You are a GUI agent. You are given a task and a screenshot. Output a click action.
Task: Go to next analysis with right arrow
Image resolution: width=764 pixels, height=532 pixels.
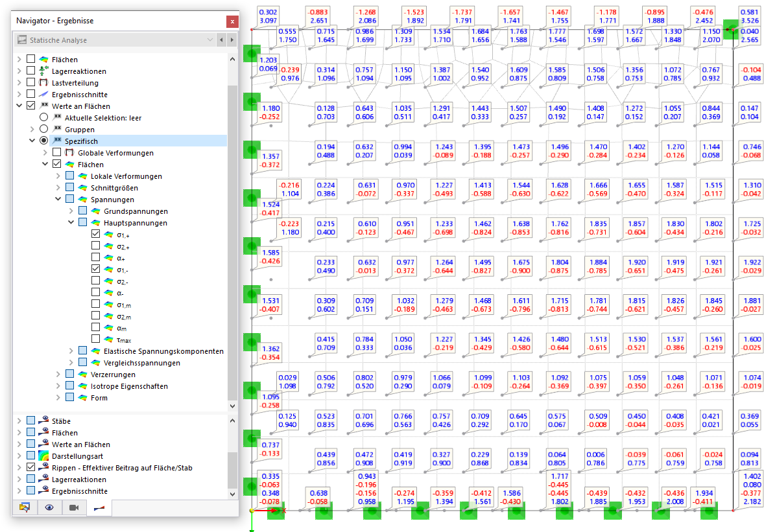point(232,40)
